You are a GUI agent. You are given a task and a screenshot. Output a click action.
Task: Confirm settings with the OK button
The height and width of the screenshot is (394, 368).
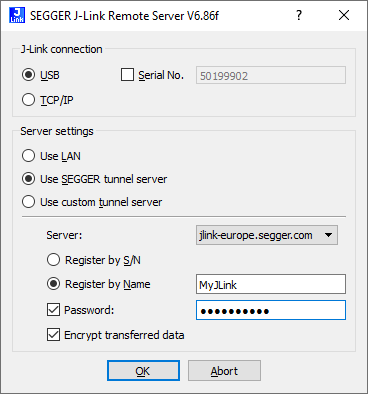pos(143,371)
